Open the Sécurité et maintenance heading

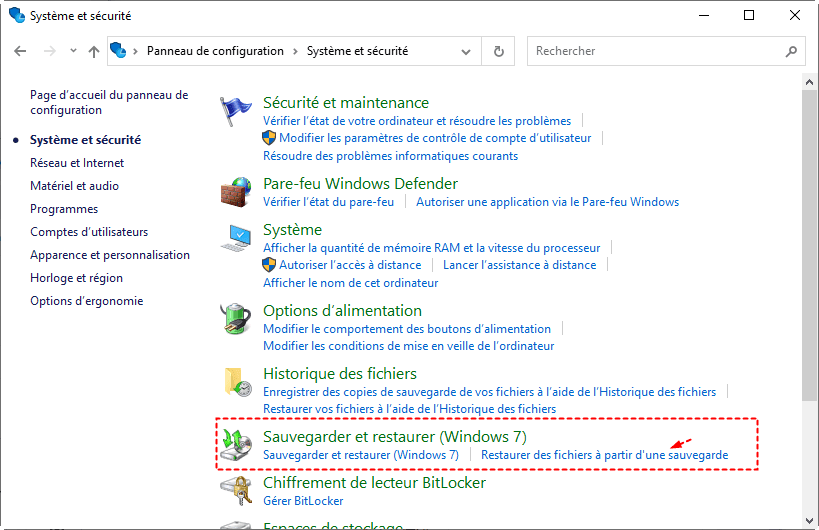346,102
